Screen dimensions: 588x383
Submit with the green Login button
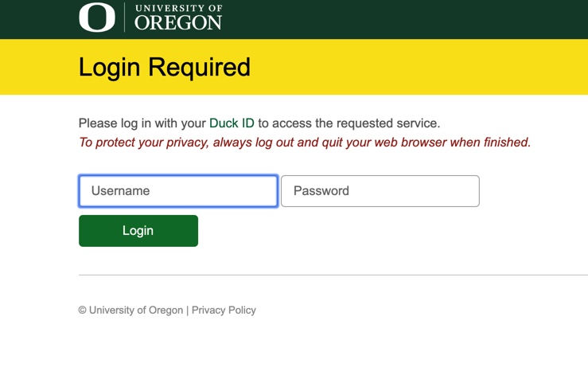tap(138, 231)
